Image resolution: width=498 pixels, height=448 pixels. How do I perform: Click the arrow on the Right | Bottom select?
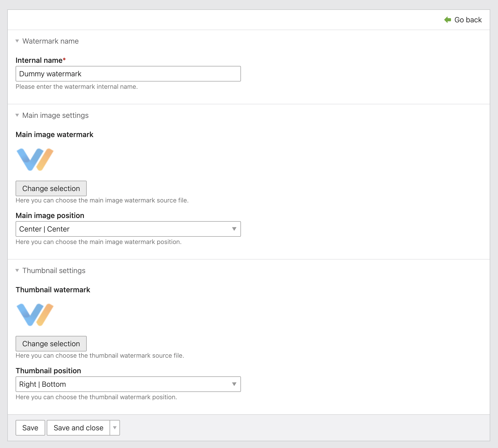pos(234,384)
